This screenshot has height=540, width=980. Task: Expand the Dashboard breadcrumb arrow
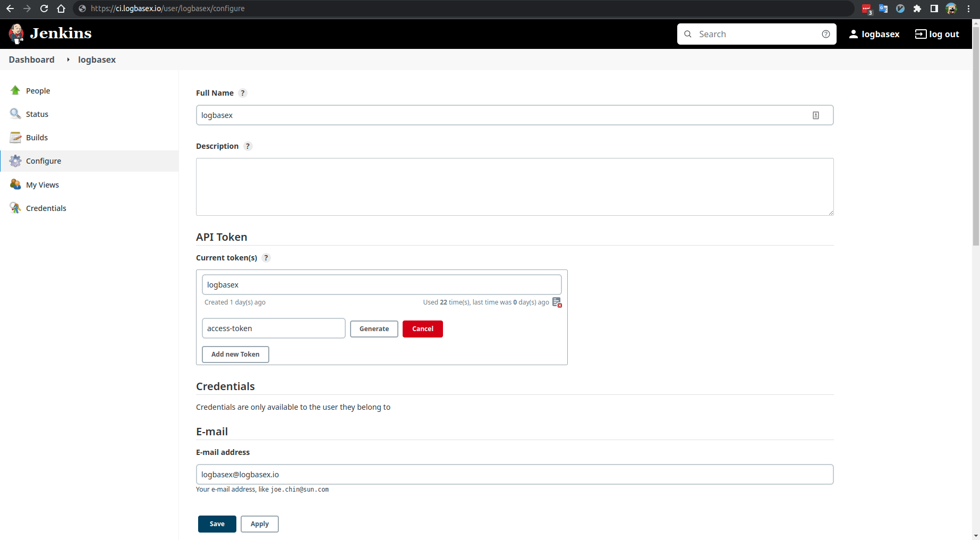(68, 60)
